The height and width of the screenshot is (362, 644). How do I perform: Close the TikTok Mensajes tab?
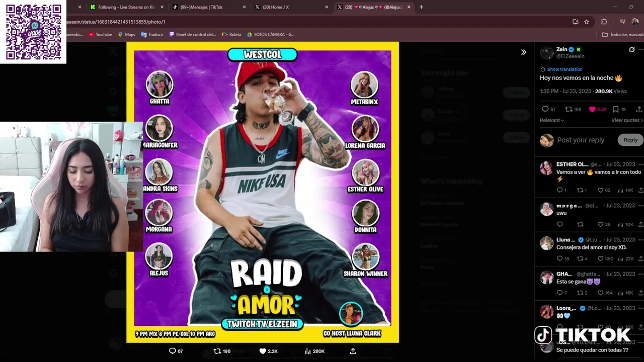(244, 7)
